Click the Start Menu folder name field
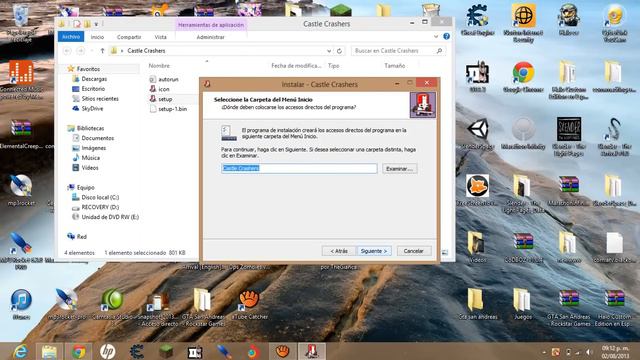Image resolution: width=640 pixels, height=360 pixels. pos(299,168)
